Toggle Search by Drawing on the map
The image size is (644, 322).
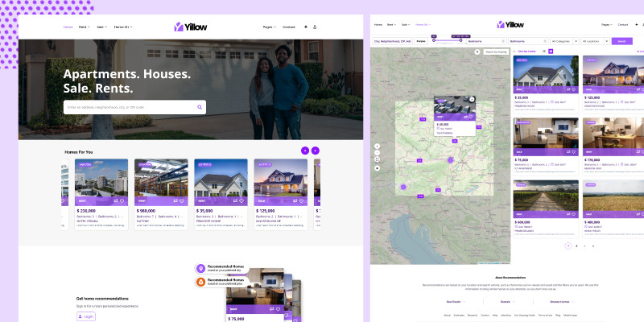click(x=495, y=52)
